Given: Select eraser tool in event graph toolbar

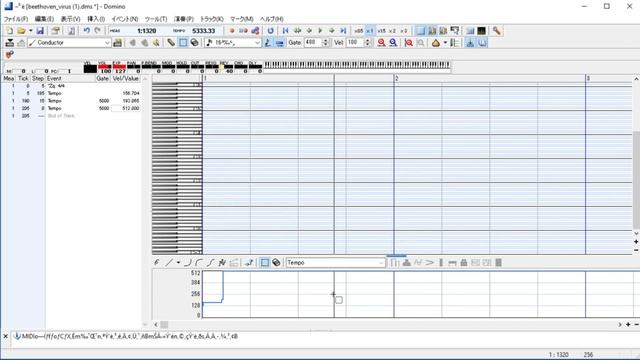Looking at the screenshot, I should [276, 262].
